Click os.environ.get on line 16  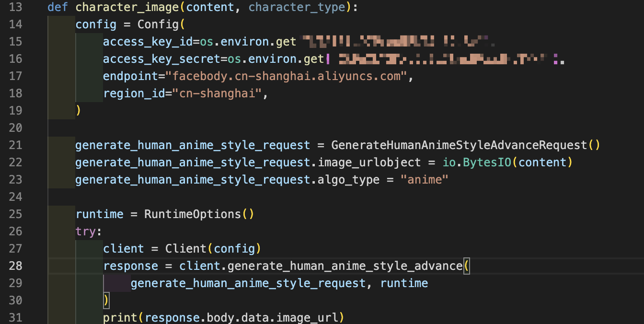click(276, 59)
